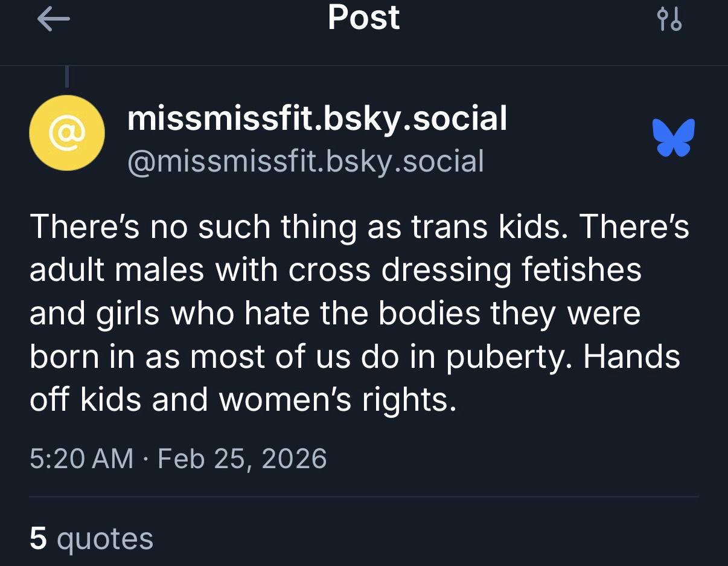
Task: Click the last line ending "women's rights."
Action: (x=243, y=400)
